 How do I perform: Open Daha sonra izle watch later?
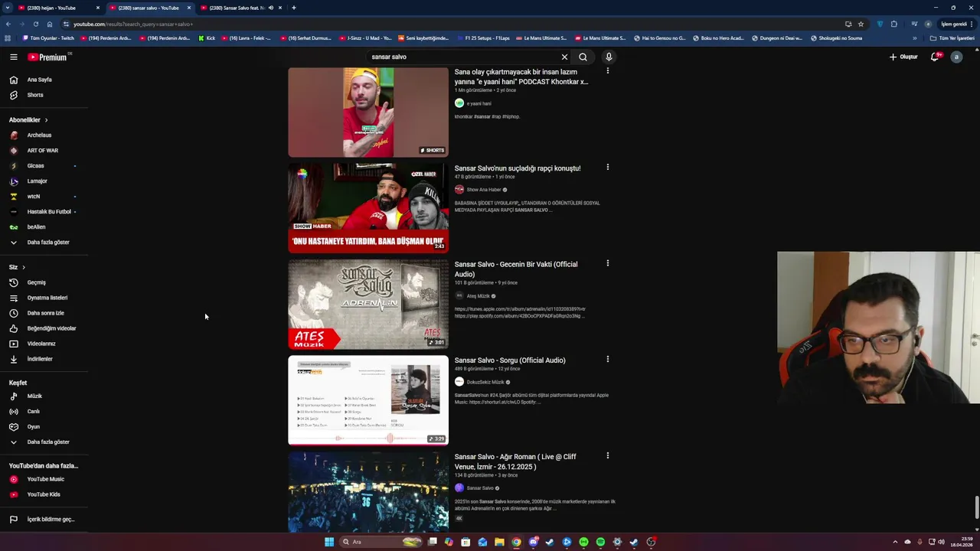(x=46, y=313)
